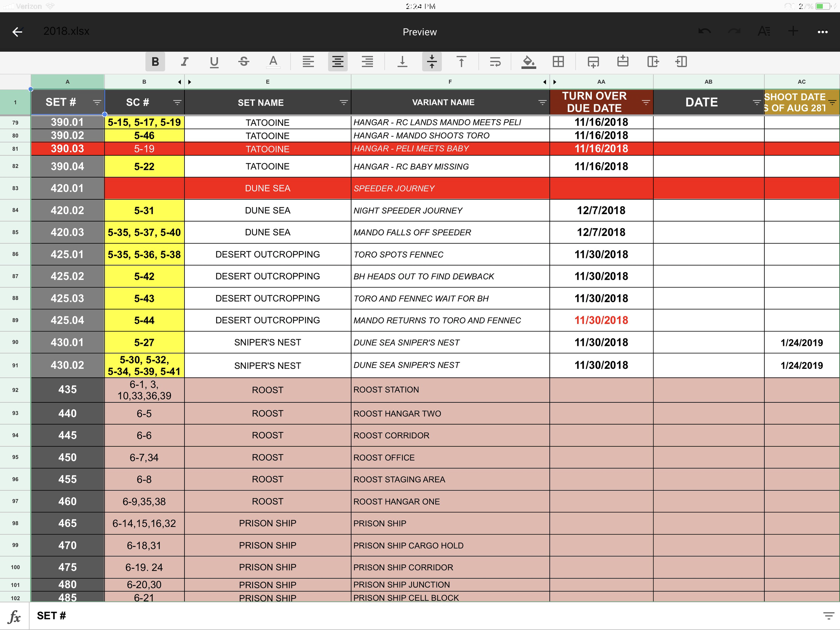Select column AB header
The width and height of the screenshot is (840, 630).
708,82
